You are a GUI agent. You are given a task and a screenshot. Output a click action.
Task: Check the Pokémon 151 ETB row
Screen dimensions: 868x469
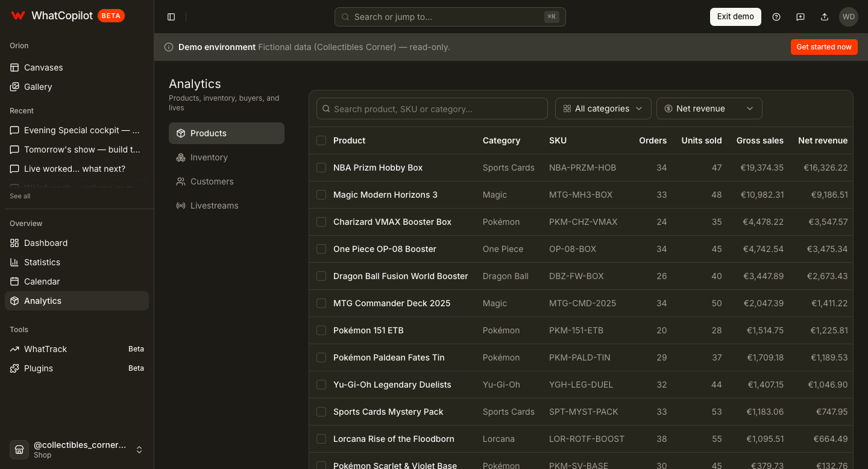click(321, 330)
